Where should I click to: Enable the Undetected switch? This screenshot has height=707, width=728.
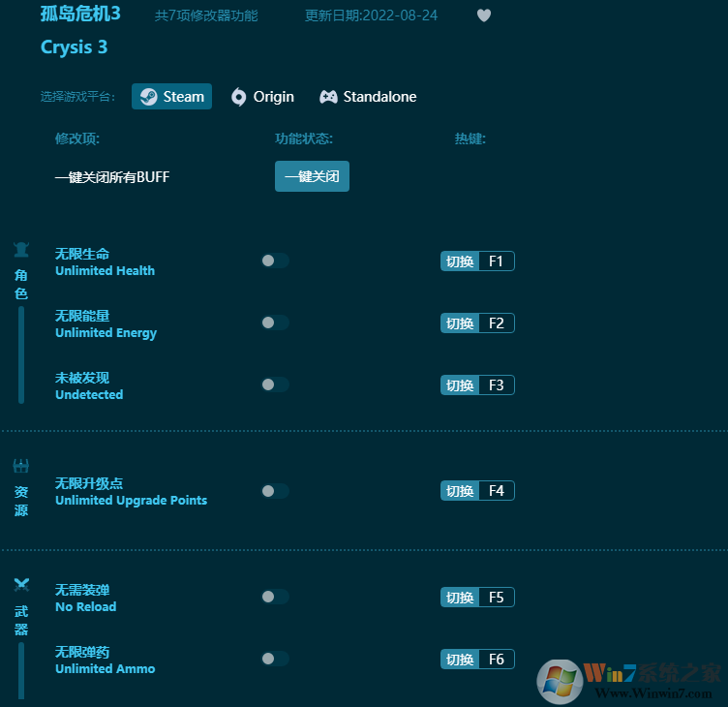point(275,384)
